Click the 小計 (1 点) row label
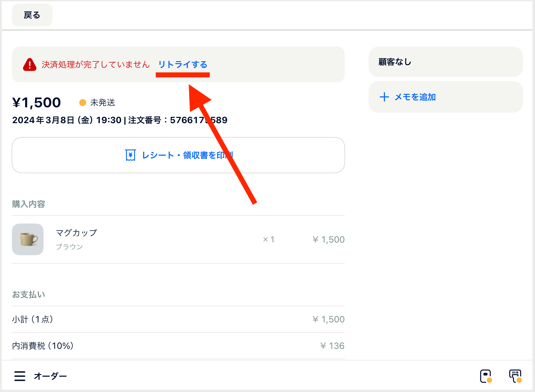This screenshot has width=535, height=392. click(32, 319)
